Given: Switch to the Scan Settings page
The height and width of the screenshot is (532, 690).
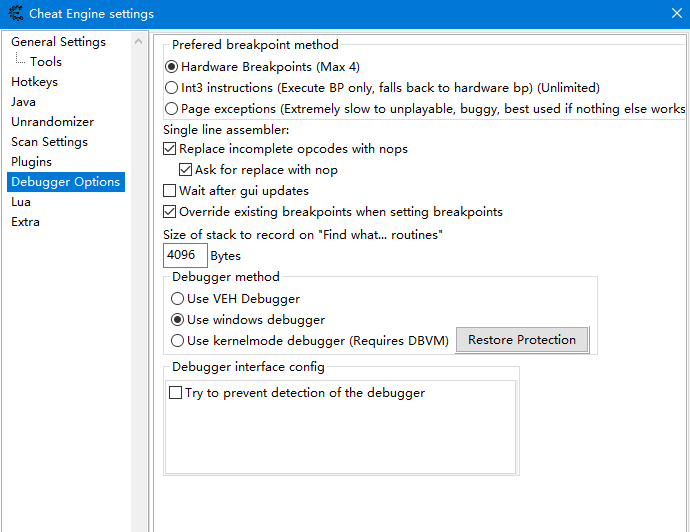Looking at the screenshot, I should point(49,142).
